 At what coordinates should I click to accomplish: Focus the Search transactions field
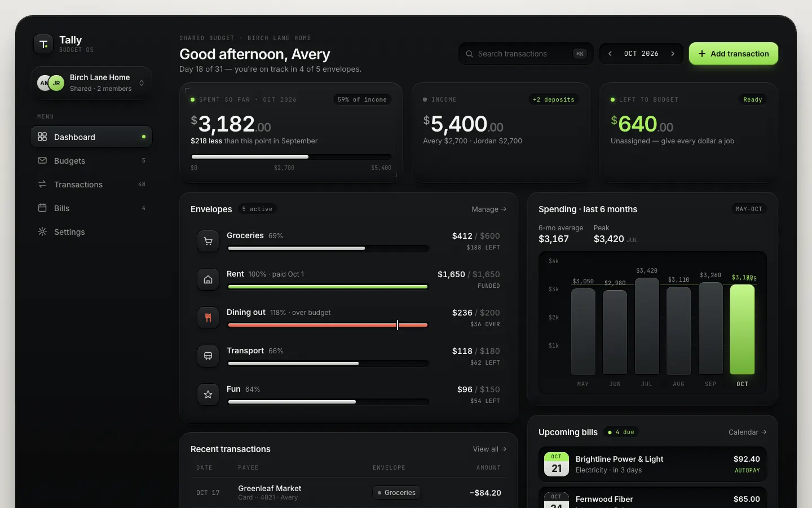click(526, 54)
